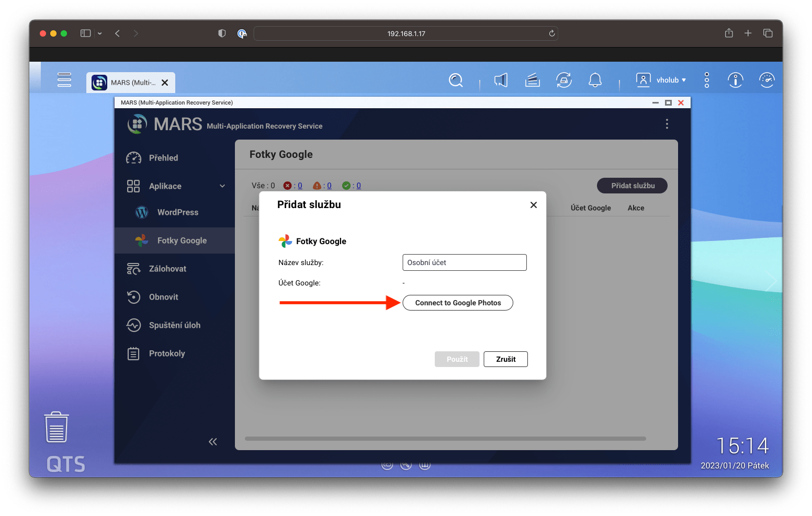Click Connect to Google Photos button
The image size is (812, 516).
[x=458, y=303]
